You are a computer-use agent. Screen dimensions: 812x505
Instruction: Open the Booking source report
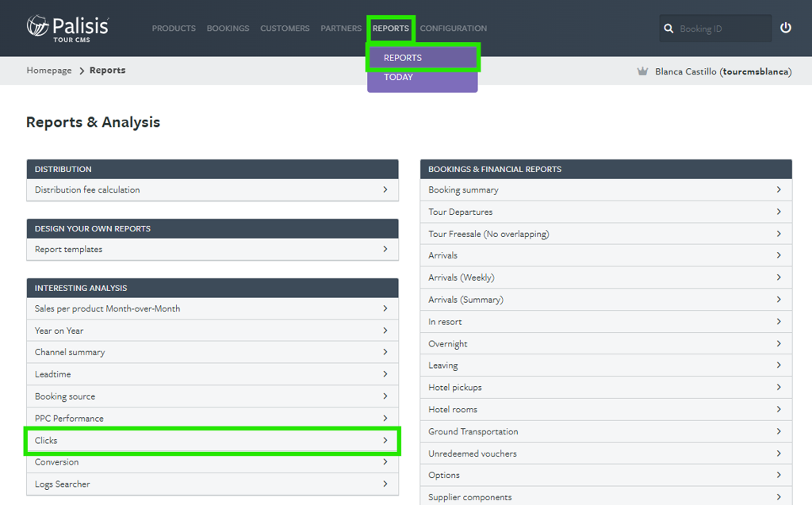[x=213, y=396]
